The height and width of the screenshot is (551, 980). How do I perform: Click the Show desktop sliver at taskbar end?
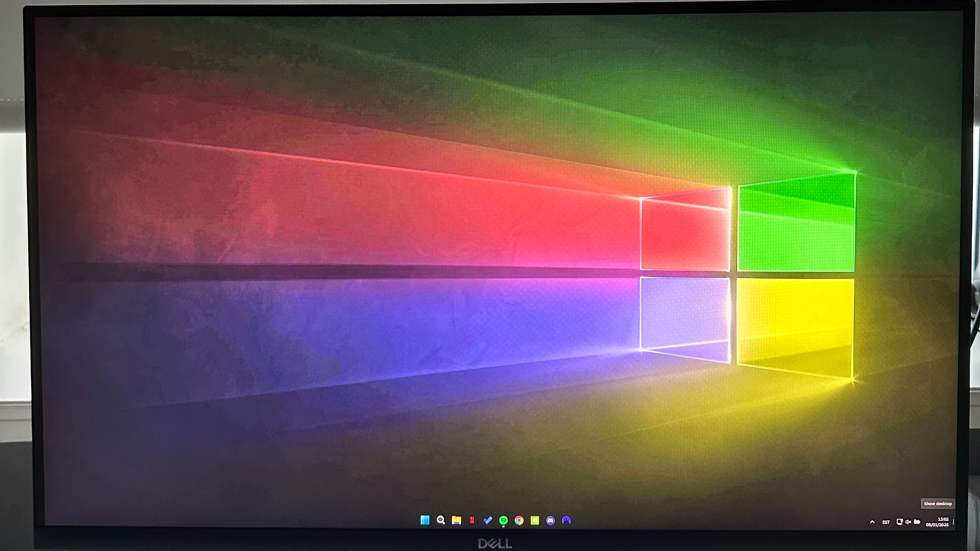pos(953,522)
